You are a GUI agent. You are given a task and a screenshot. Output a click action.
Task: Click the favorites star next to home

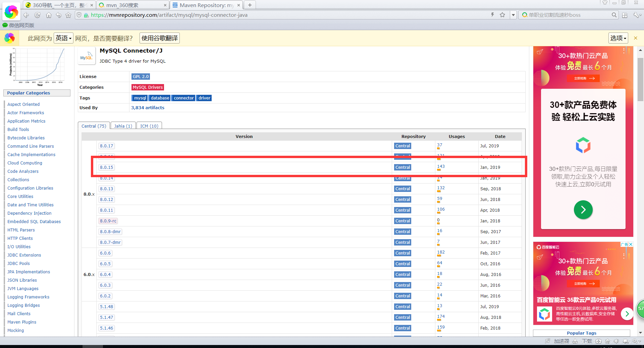pyautogui.click(x=68, y=15)
